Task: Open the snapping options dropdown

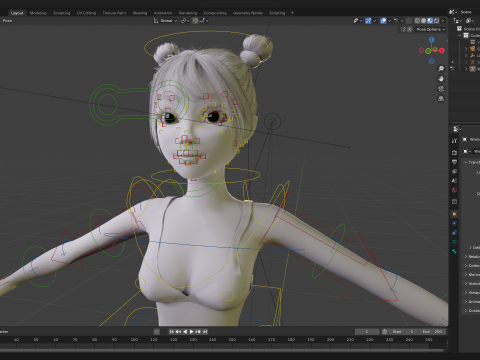Action: (205, 21)
